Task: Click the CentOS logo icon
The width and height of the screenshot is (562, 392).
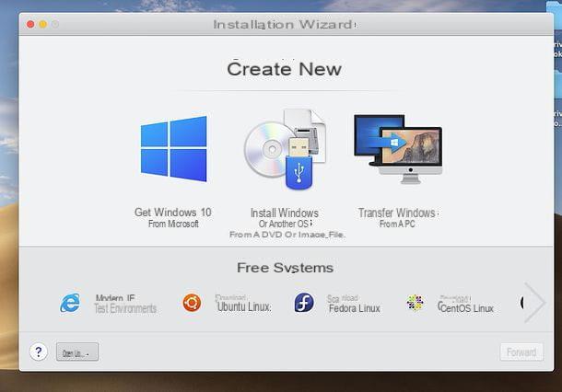Action: 415,303
